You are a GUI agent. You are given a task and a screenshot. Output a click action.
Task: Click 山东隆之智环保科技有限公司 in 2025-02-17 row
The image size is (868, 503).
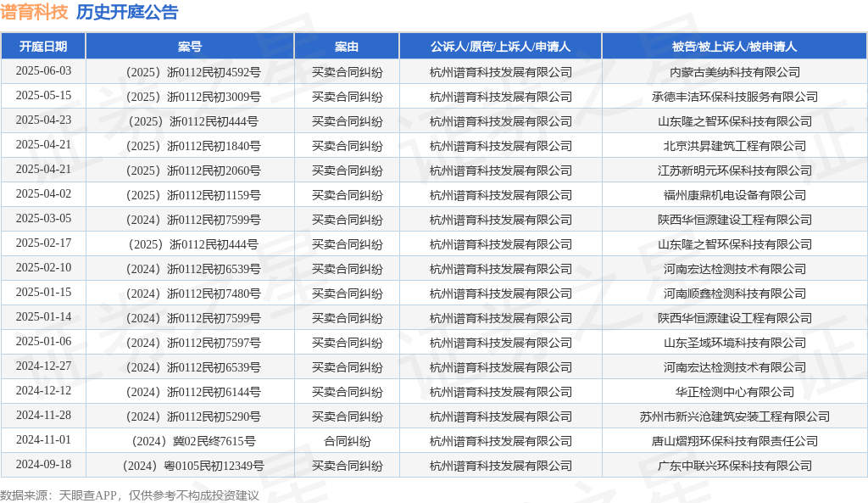pyautogui.click(x=735, y=244)
